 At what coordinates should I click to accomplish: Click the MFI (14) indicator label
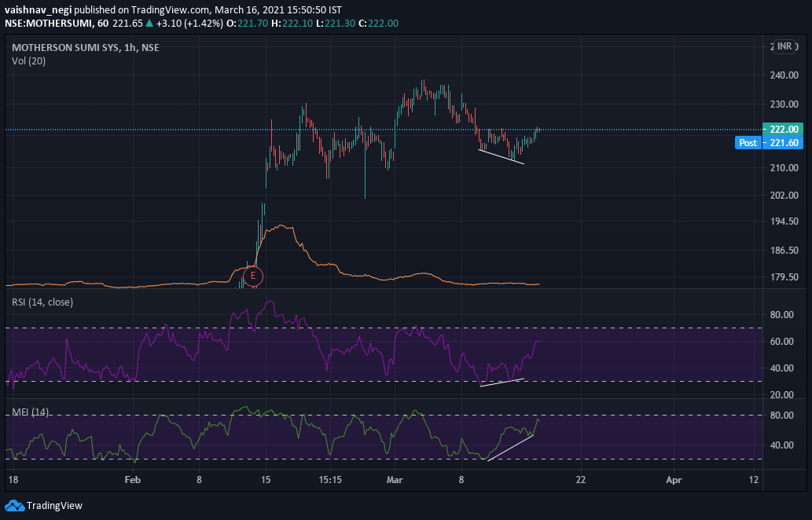pos(30,412)
